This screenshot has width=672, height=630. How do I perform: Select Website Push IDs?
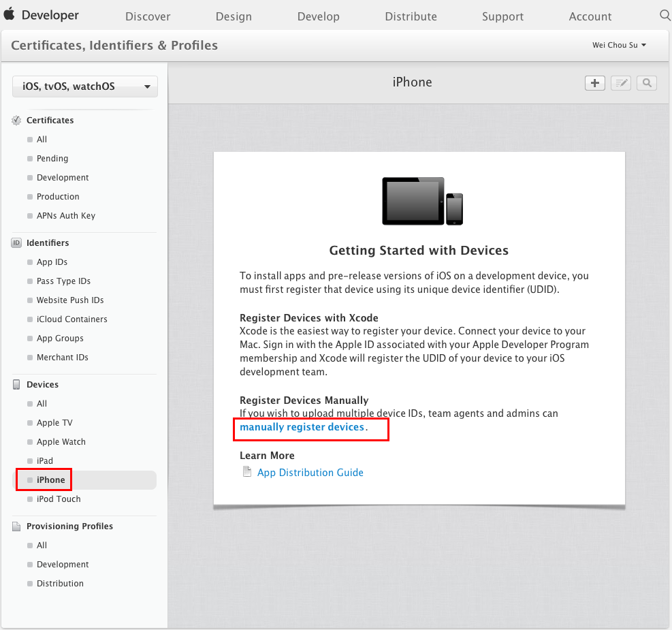70,300
